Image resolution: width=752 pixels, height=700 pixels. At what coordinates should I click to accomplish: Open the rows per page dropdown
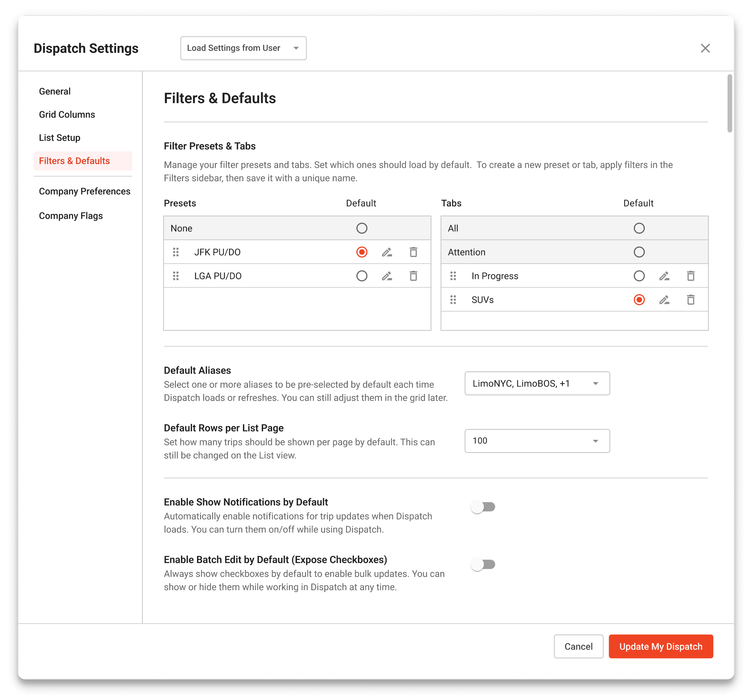click(537, 441)
